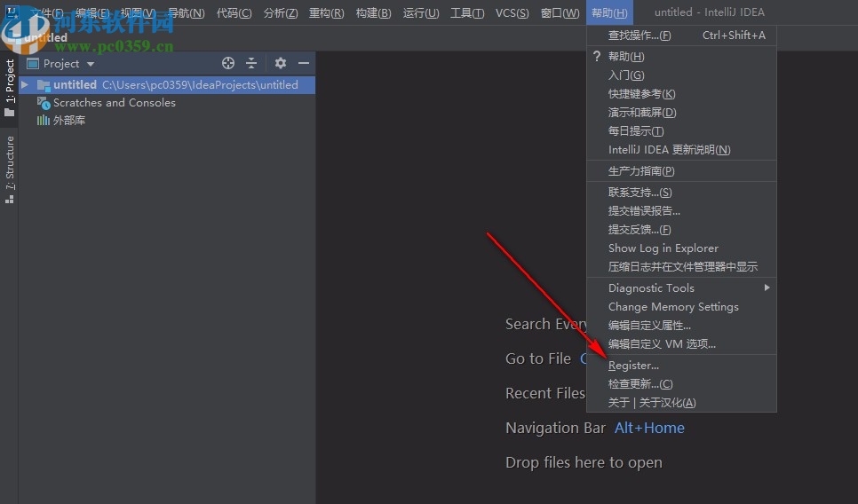
Task: Hide the Project panel with minus icon
Action: coord(304,63)
